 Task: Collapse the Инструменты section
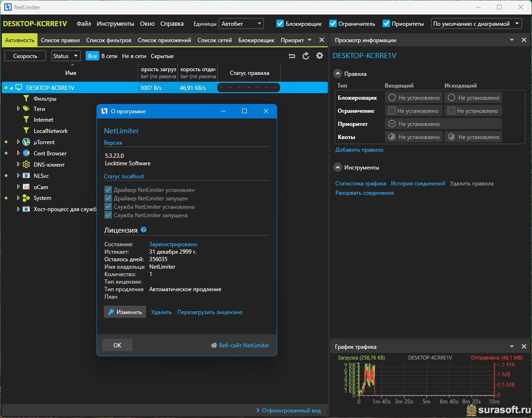[x=338, y=168]
